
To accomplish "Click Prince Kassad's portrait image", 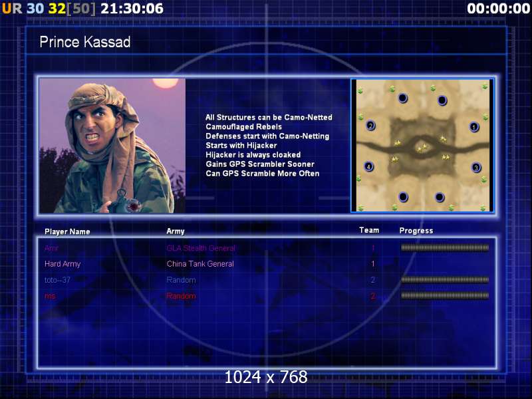I will tap(112, 146).
